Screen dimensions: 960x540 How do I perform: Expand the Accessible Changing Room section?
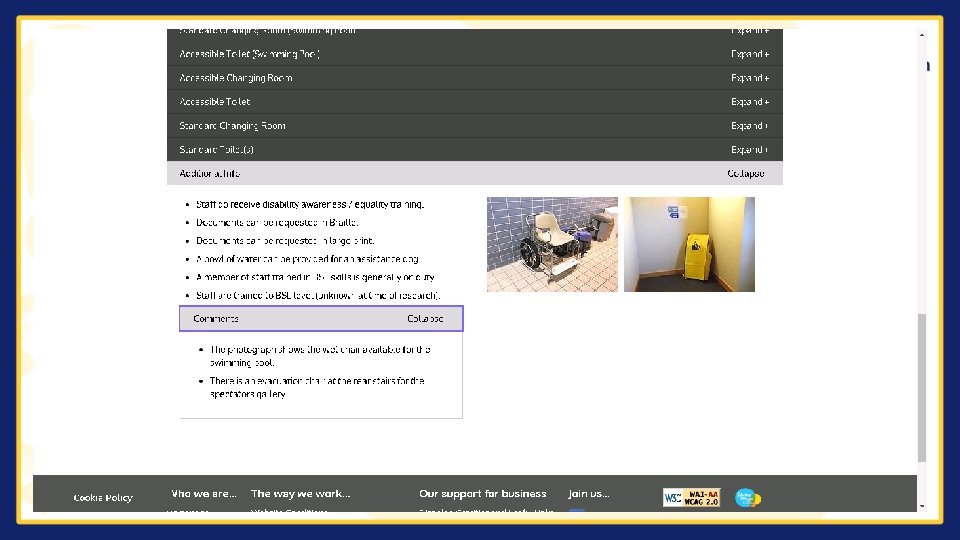(474, 78)
